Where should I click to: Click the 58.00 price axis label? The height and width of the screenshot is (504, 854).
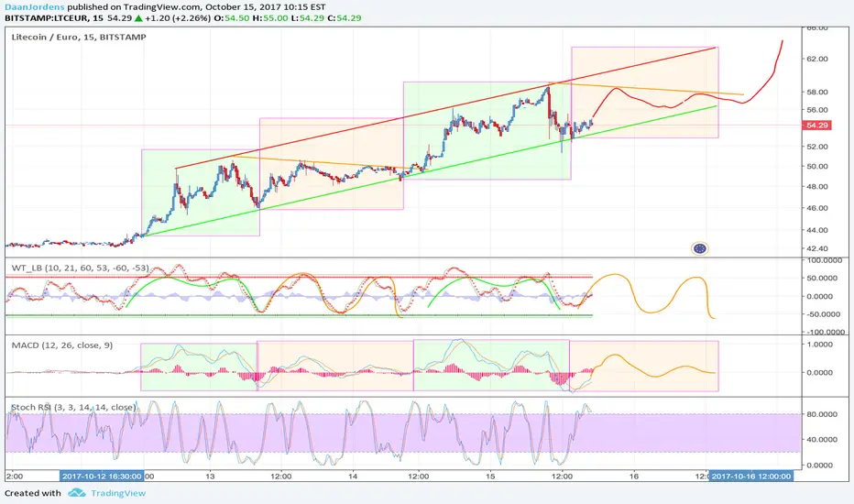tap(817, 92)
